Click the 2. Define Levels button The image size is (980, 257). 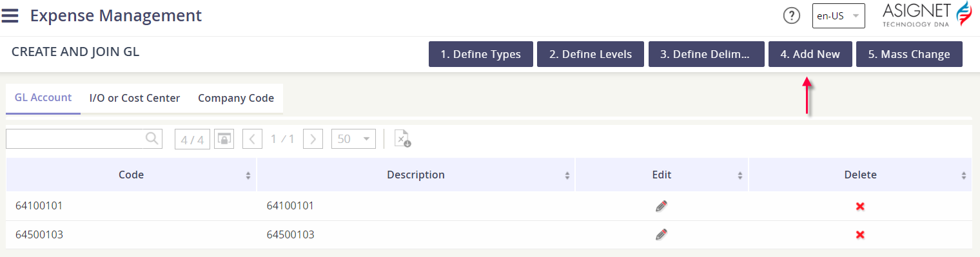[x=591, y=54]
